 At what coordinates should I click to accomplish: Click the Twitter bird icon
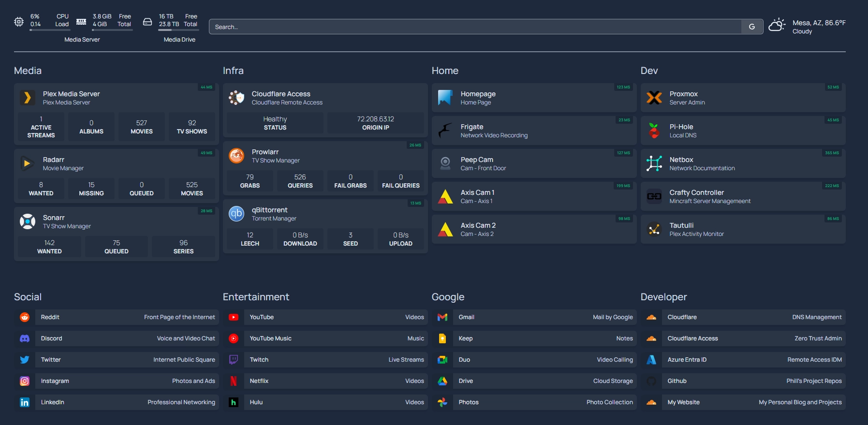tap(25, 360)
